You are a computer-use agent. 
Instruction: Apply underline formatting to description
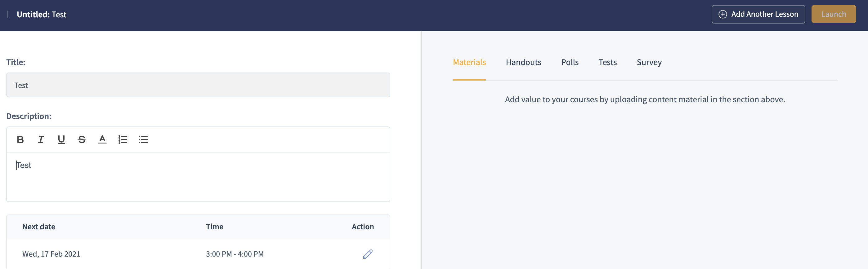click(x=61, y=139)
